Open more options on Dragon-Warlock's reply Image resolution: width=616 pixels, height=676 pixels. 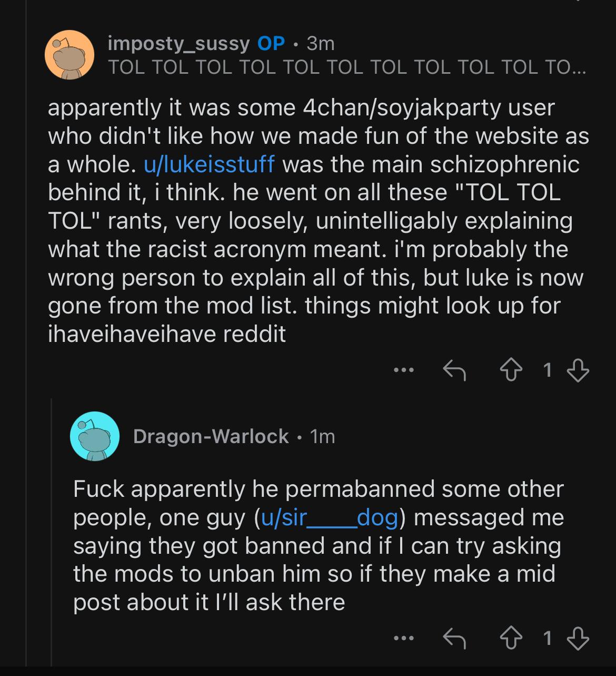point(404,638)
